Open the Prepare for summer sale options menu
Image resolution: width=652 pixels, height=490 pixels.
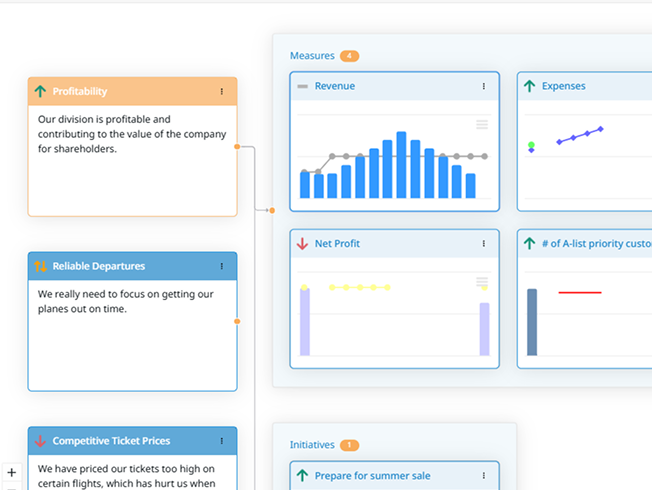(x=484, y=475)
